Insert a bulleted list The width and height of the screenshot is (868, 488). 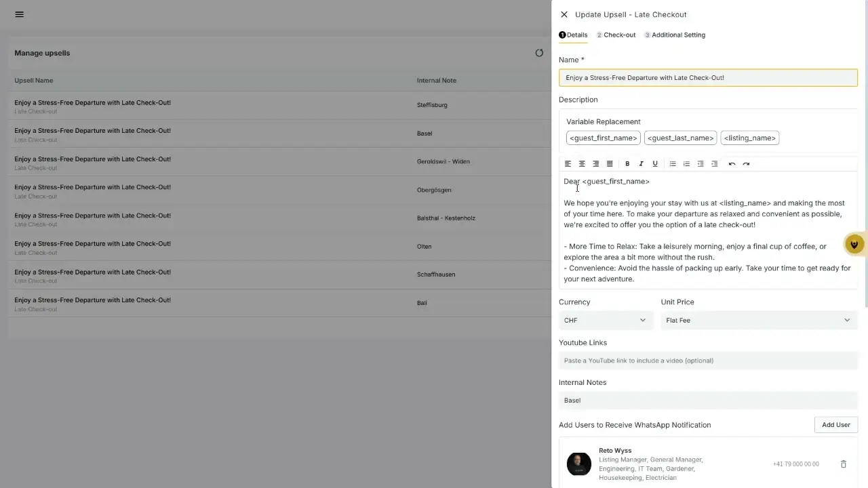(x=673, y=164)
